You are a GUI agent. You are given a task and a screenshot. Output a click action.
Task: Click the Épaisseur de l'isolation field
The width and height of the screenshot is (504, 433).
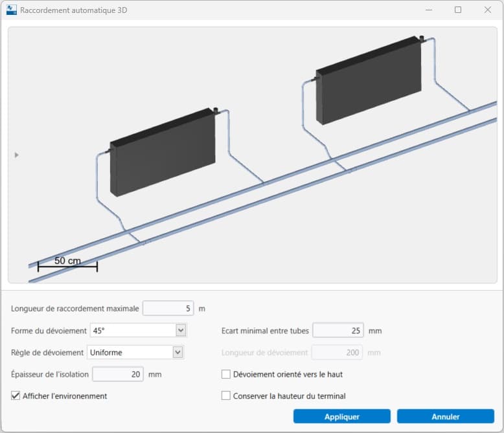click(117, 374)
